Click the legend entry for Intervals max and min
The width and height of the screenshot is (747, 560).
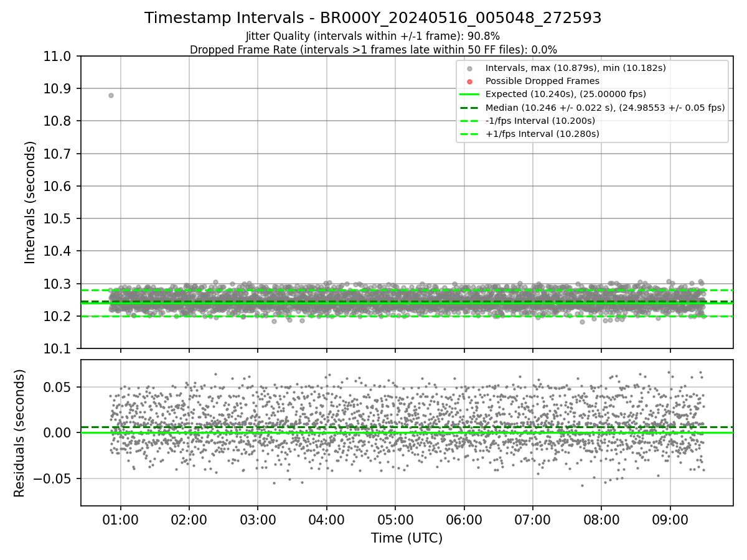pos(576,68)
